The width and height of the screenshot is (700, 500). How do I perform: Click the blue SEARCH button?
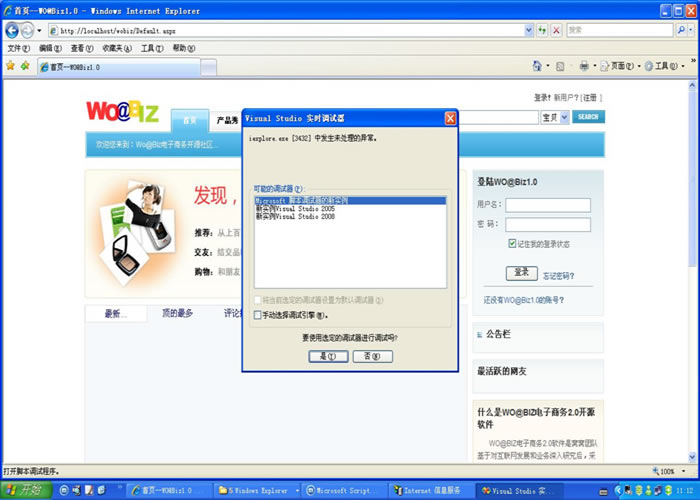tap(588, 117)
